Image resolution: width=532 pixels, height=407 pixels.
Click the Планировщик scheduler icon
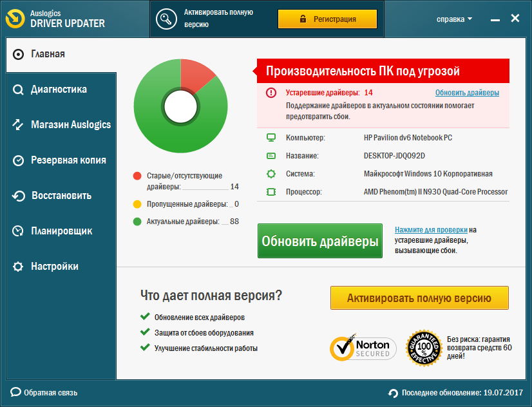coord(18,231)
